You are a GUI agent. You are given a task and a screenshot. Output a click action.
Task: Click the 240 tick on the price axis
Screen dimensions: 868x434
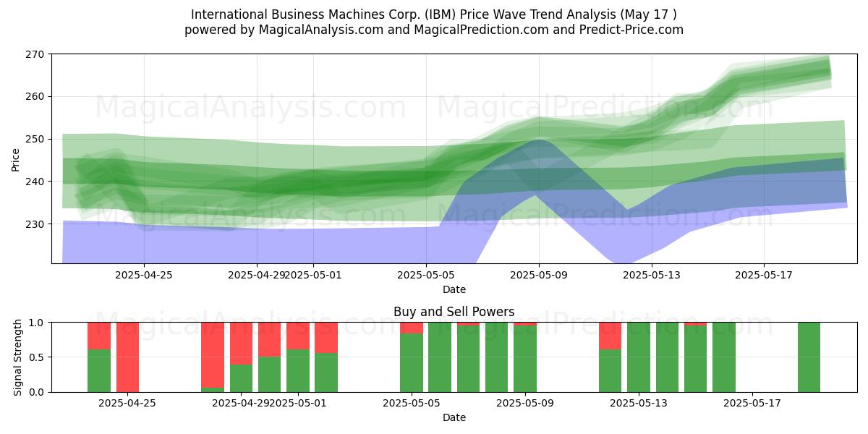[36, 182]
